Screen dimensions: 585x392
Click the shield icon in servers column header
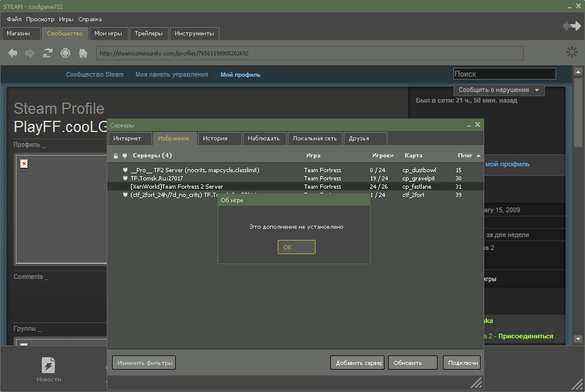tap(124, 156)
